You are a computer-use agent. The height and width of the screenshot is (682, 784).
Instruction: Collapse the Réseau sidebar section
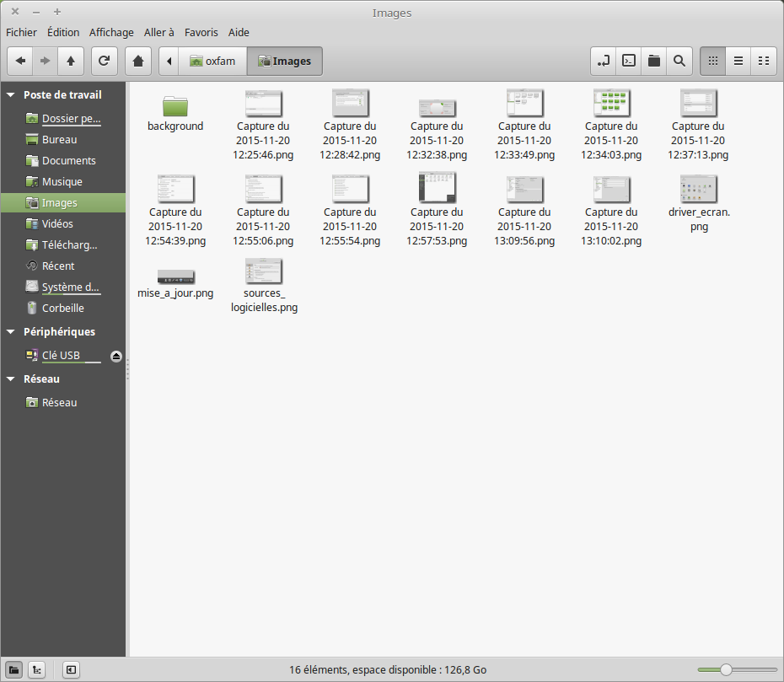click(x=10, y=379)
